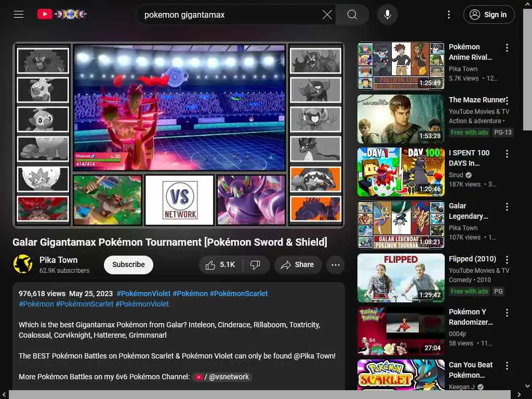Open menu for The Maze Runner
532x399 pixels.
[507, 101]
